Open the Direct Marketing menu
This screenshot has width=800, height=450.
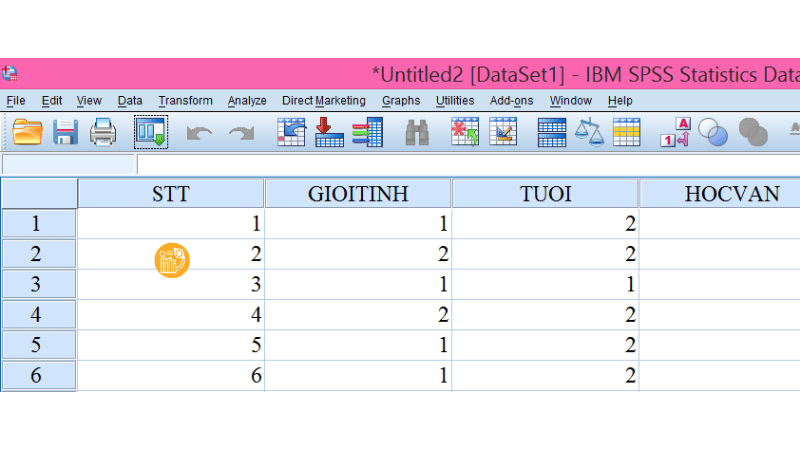pos(323,101)
